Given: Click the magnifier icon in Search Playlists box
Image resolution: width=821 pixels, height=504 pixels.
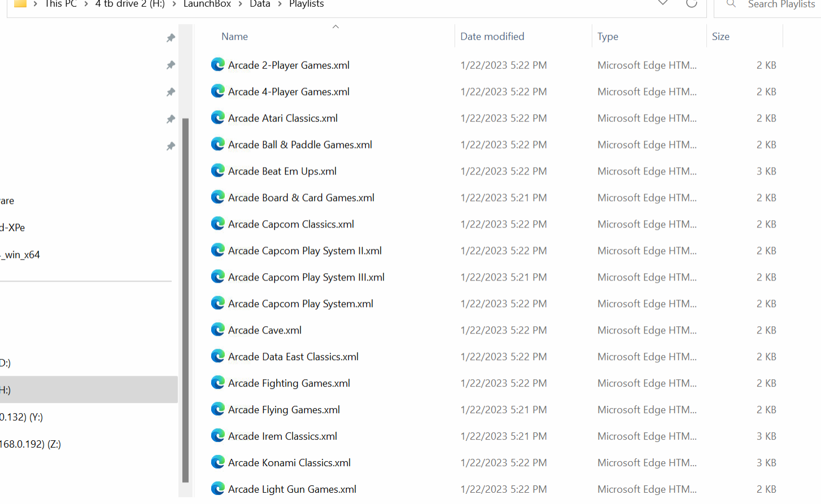Looking at the screenshot, I should coord(731,3).
